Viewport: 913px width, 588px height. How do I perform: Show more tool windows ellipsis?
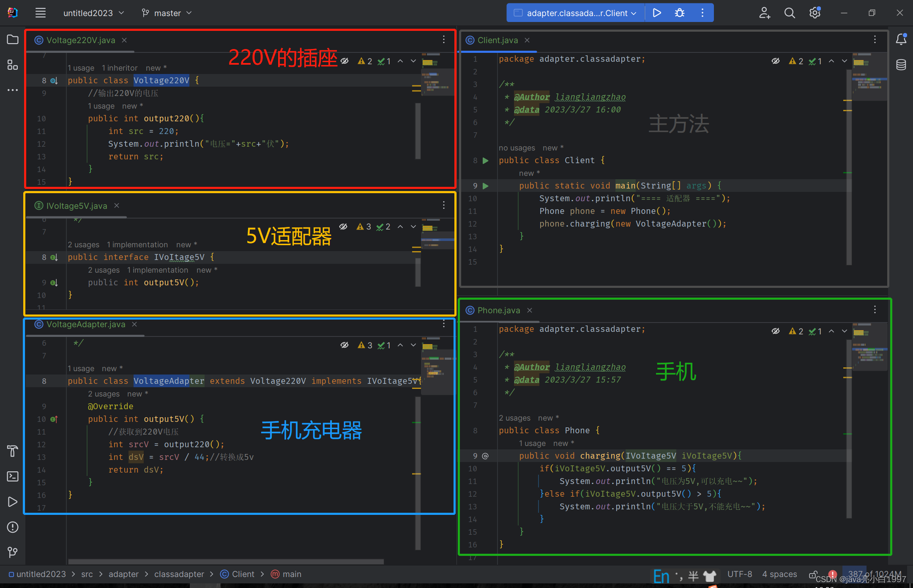click(13, 90)
